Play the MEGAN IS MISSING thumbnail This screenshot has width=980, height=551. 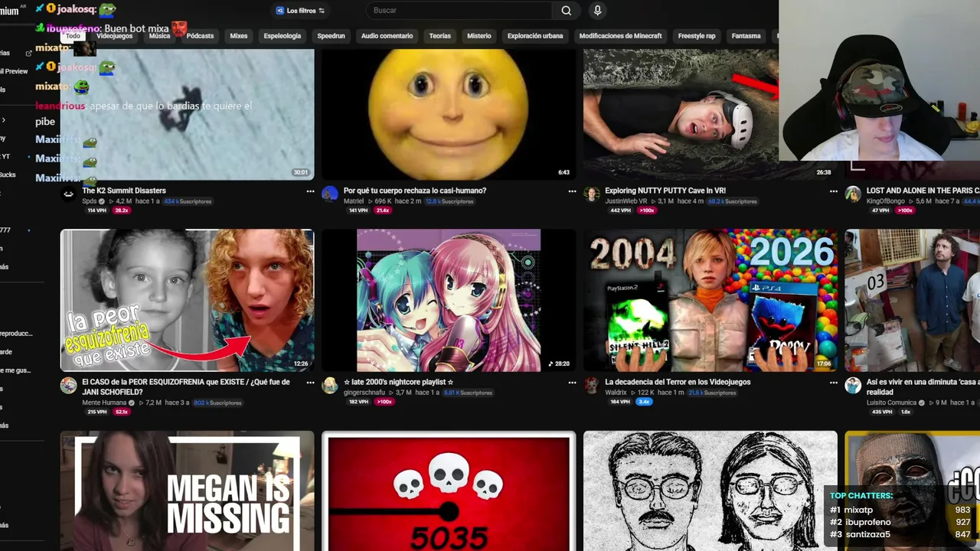click(187, 491)
